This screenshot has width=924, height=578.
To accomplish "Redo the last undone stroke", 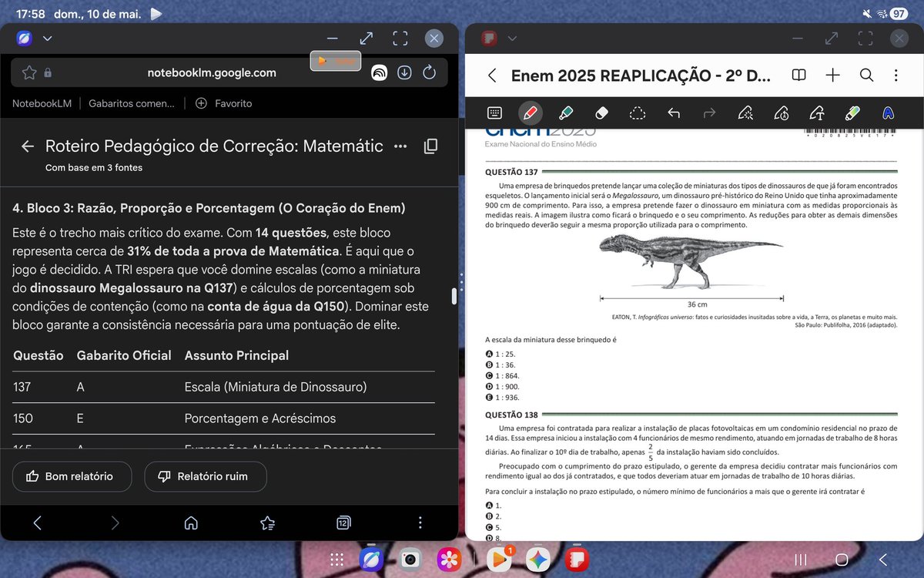I will pyautogui.click(x=709, y=113).
